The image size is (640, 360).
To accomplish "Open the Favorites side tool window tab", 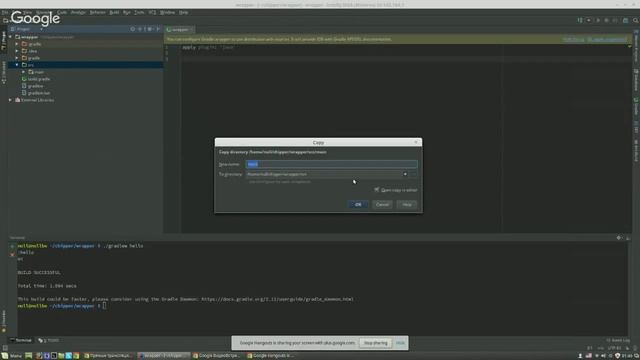I will [x=4, y=320].
